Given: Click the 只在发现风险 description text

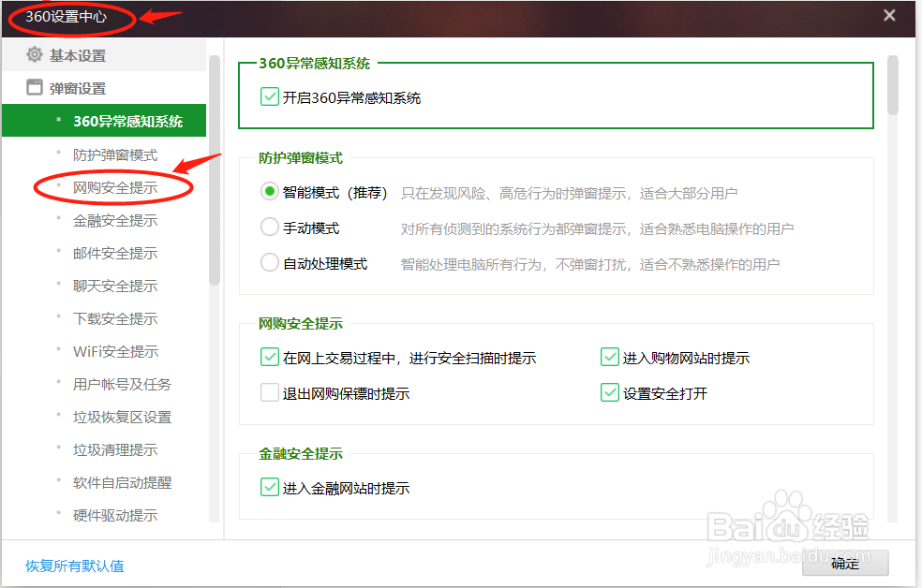Looking at the screenshot, I should [x=569, y=193].
